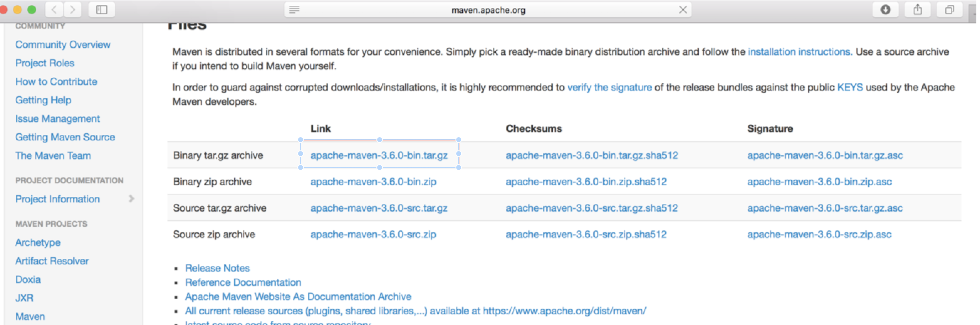Screen dimensions: 980x325
Task: Open Issue Management page
Action: (57, 119)
